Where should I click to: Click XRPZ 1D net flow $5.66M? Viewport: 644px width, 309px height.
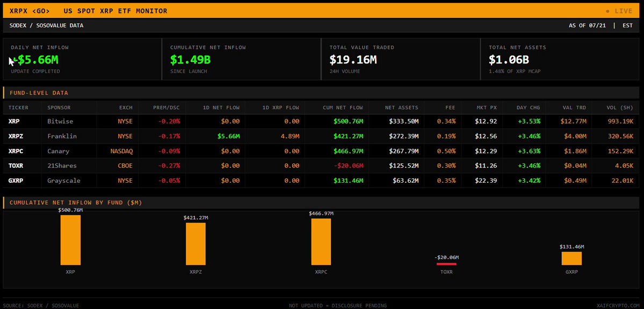229,136
